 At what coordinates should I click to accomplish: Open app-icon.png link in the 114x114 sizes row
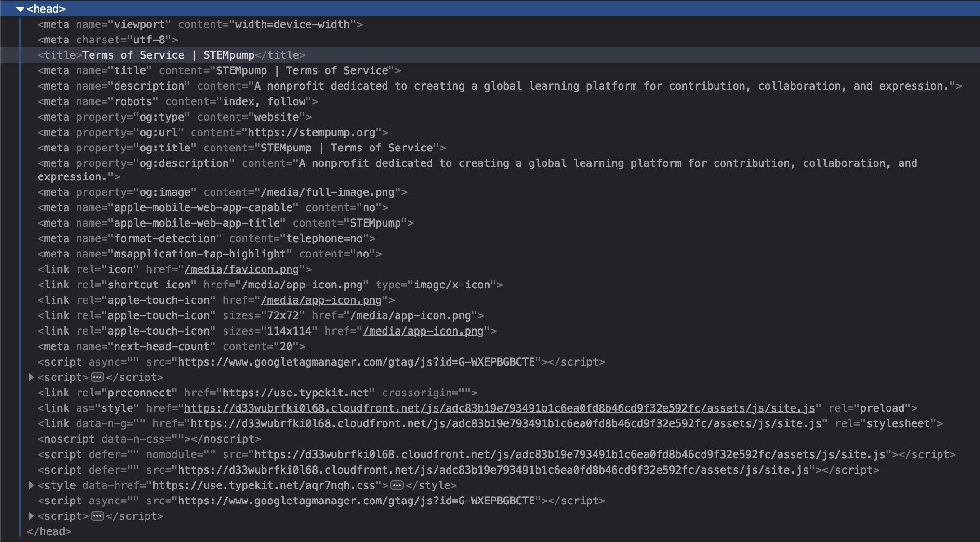(423, 331)
